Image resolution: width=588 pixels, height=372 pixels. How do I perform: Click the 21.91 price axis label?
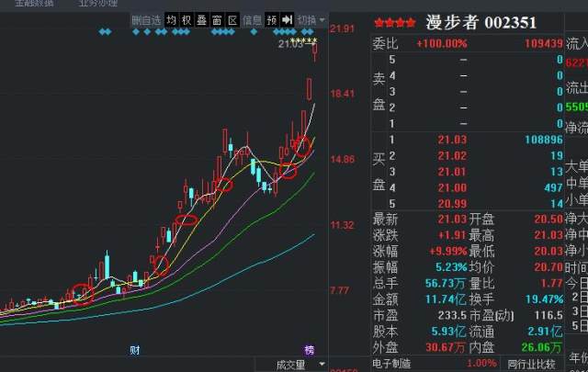[x=342, y=28]
